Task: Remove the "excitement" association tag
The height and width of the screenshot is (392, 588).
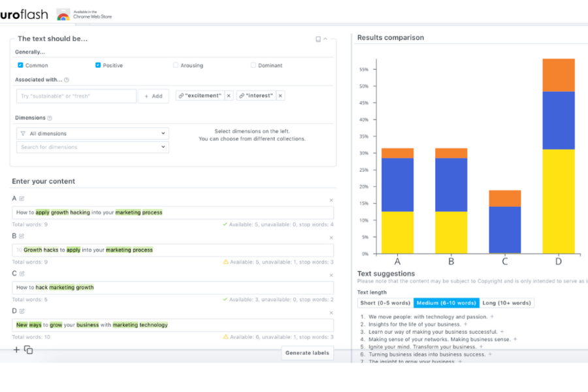Action: point(228,96)
